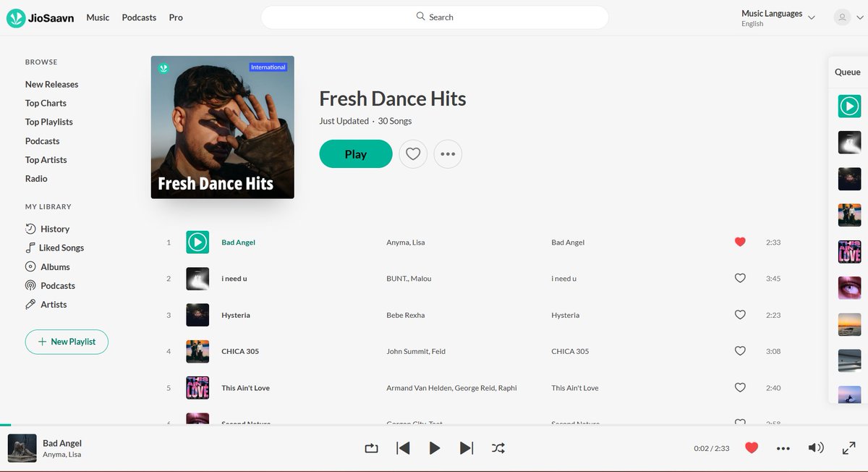Open artist Bebe Rexha

tap(406, 315)
